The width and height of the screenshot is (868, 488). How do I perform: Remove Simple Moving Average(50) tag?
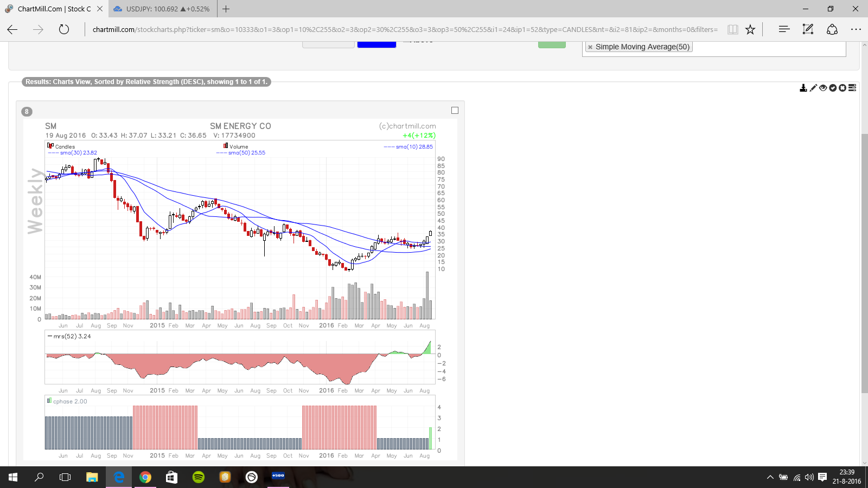[590, 47]
